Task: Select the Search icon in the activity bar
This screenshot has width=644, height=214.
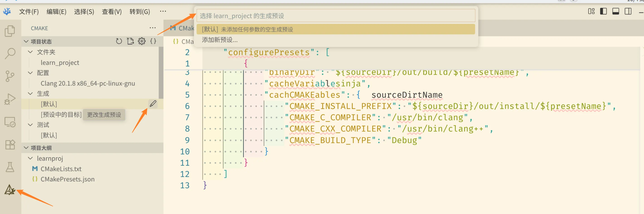Action: [x=10, y=53]
